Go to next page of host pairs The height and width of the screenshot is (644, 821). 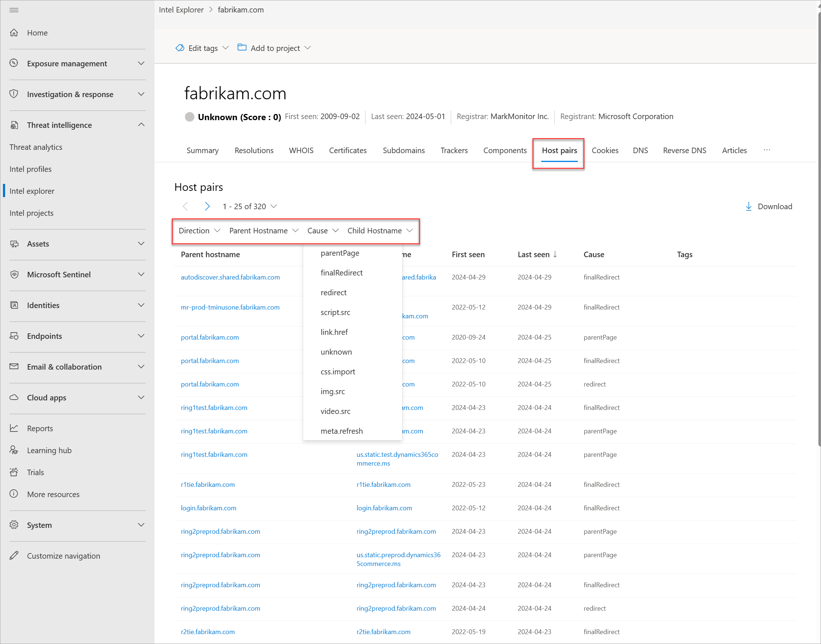[x=207, y=206]
